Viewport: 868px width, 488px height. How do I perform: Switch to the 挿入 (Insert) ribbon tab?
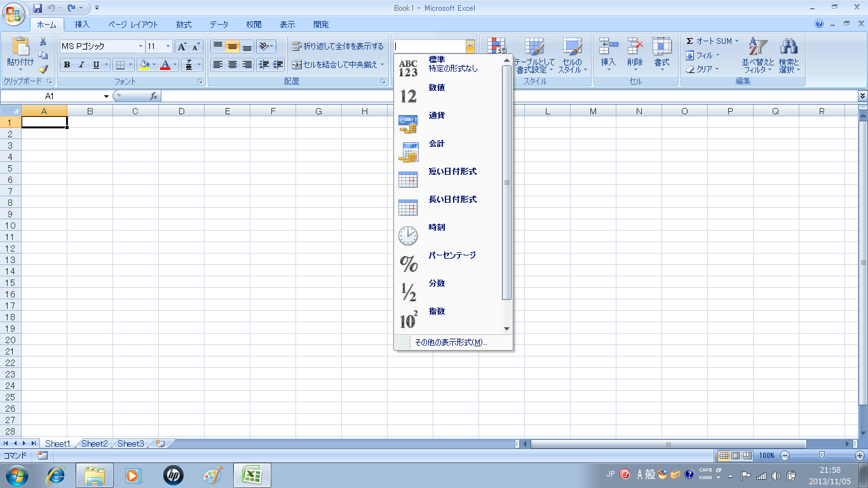[x=82, y=25]
